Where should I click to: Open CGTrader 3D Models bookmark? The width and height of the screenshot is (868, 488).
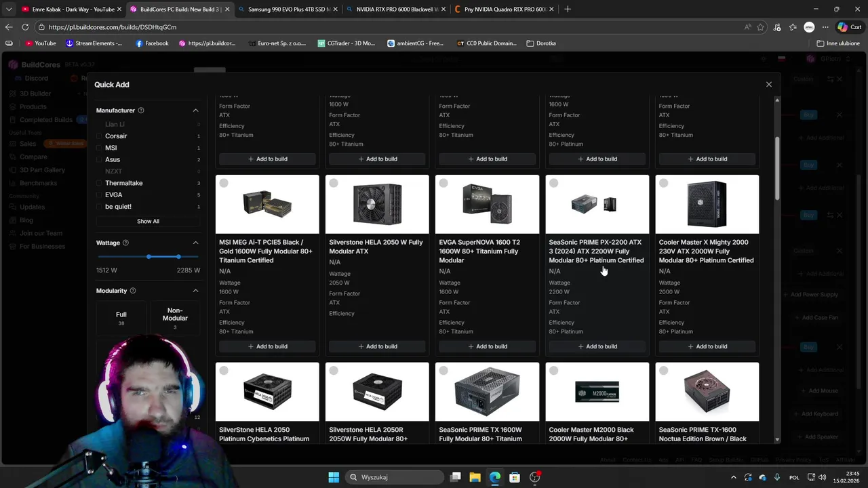click(x=346, y=43)
